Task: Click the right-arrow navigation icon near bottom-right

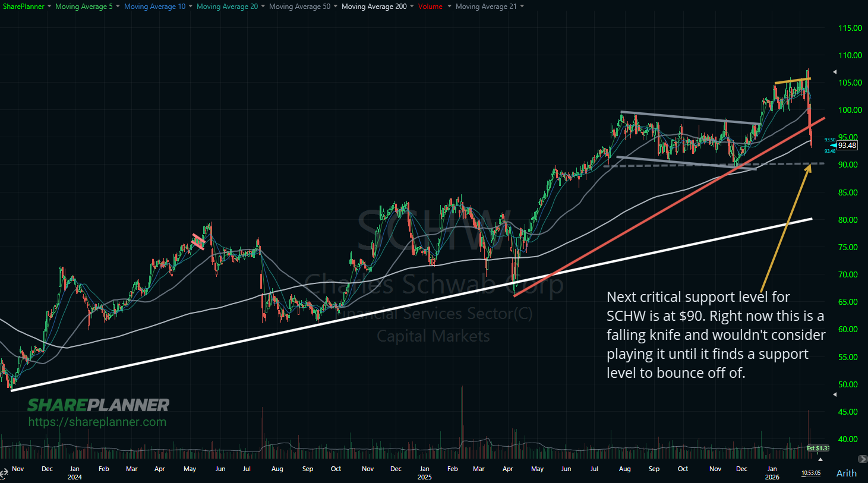Action: click(x=864, y=457)
